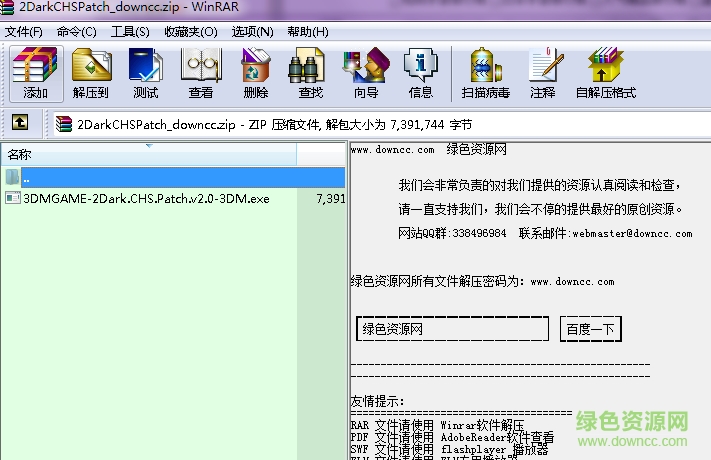Open the 命令(C) menu
This screenshot has width=711, height=460.
coord(77,32)
